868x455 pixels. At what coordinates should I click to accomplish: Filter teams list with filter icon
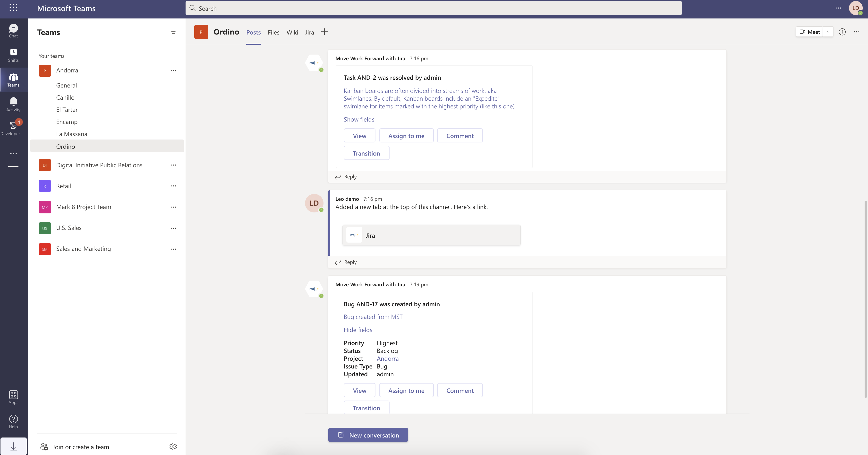(x=173, y=32)
